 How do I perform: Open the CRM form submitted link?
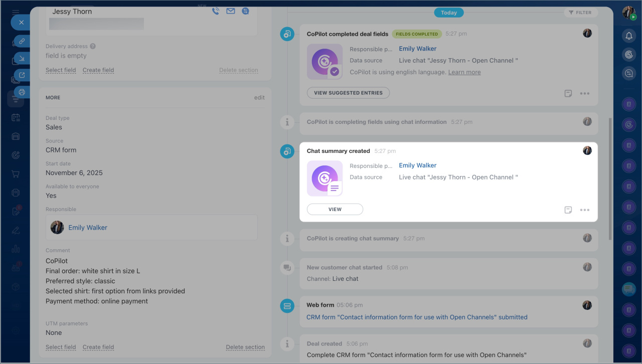417,317
